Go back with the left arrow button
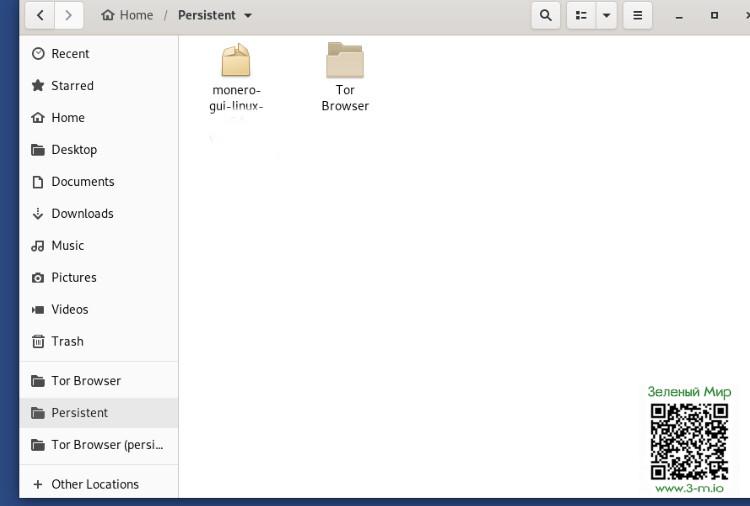The image size is (750, 506). click(39, 15)
